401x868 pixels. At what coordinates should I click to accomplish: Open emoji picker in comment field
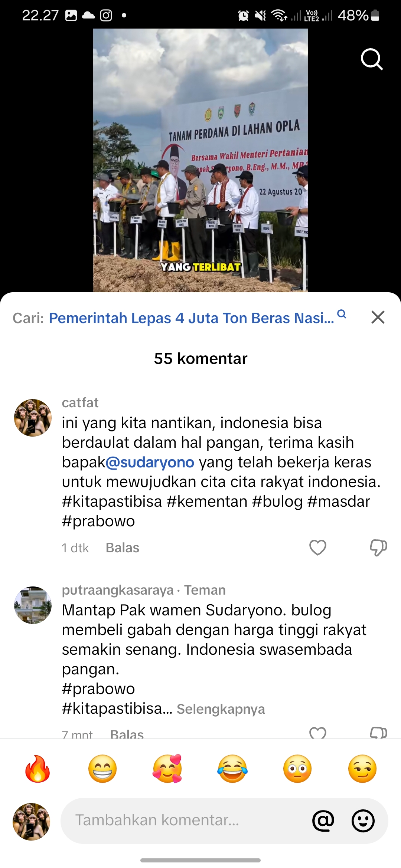pyautogui.click(x=363, y=821)
